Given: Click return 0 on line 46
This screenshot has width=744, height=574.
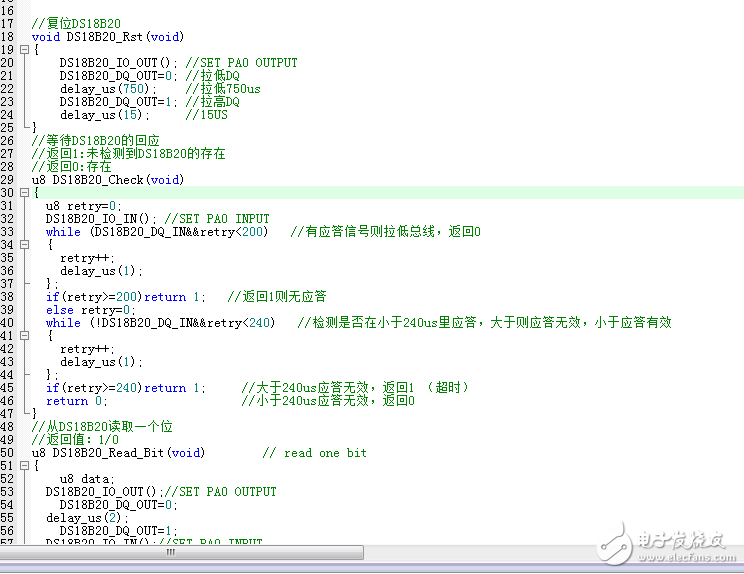Looking at the screenshot, I should pyautogui.click(x=76, y=401).
